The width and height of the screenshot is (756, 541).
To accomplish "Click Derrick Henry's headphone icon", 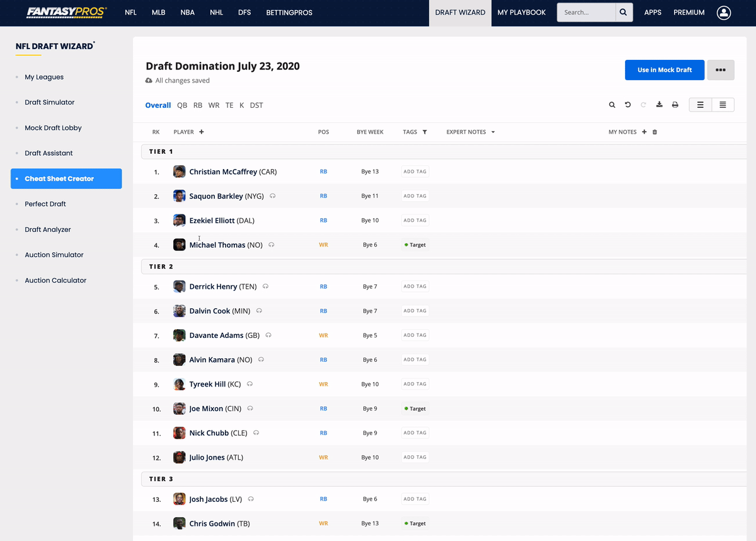I will 266,286.
